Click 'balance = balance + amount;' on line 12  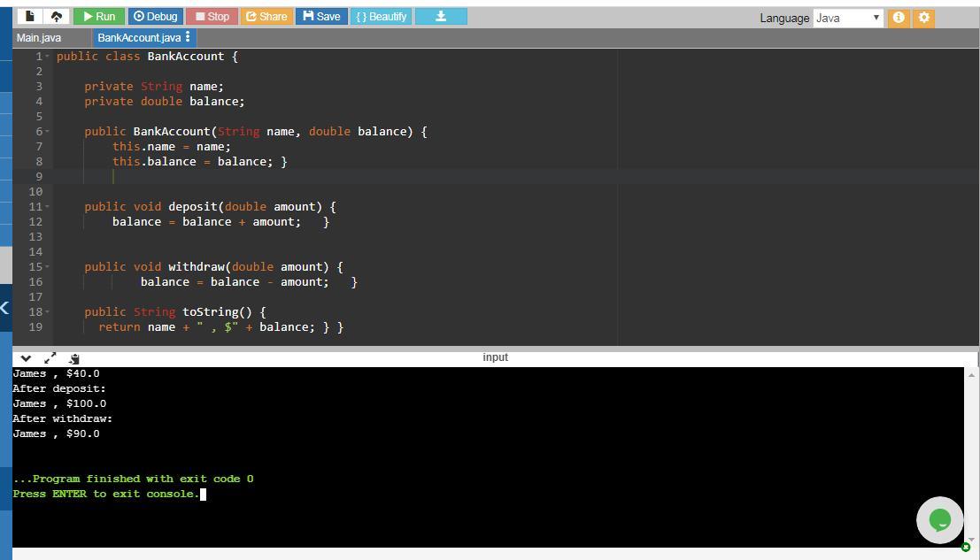click(x=206, y=222)
